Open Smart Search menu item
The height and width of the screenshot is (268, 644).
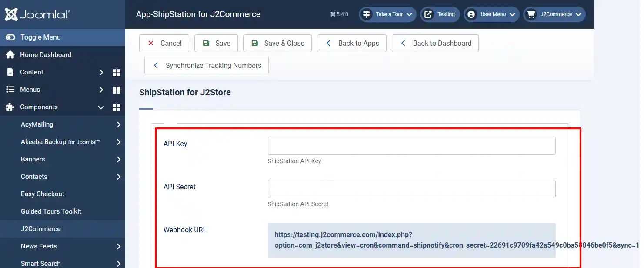41,263
